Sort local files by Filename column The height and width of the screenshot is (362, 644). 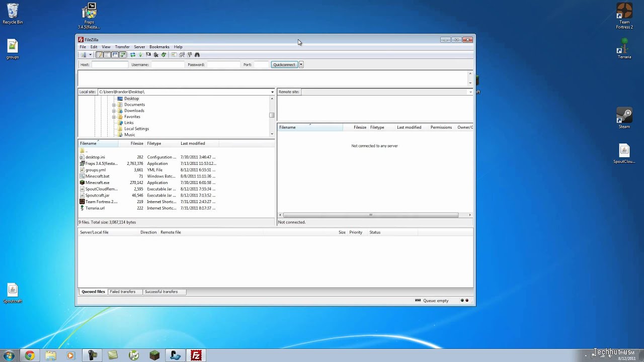coord(98,143)
